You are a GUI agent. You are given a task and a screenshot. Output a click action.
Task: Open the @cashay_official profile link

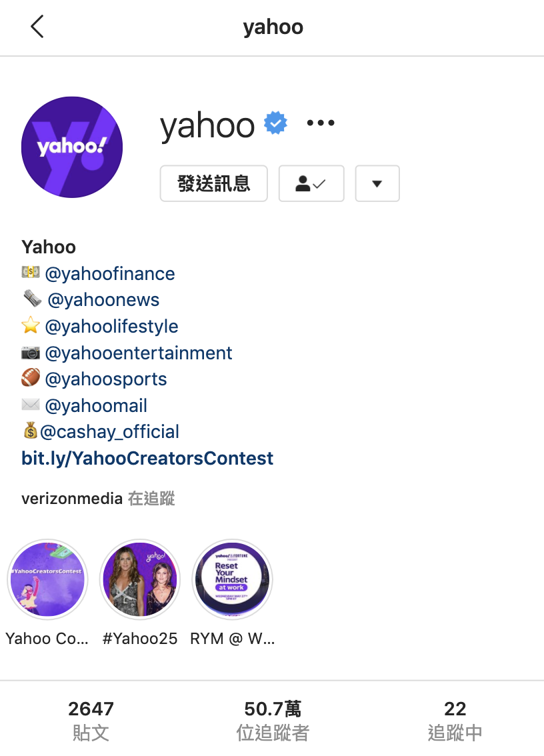pyautogui.click(x=109, y=431)
